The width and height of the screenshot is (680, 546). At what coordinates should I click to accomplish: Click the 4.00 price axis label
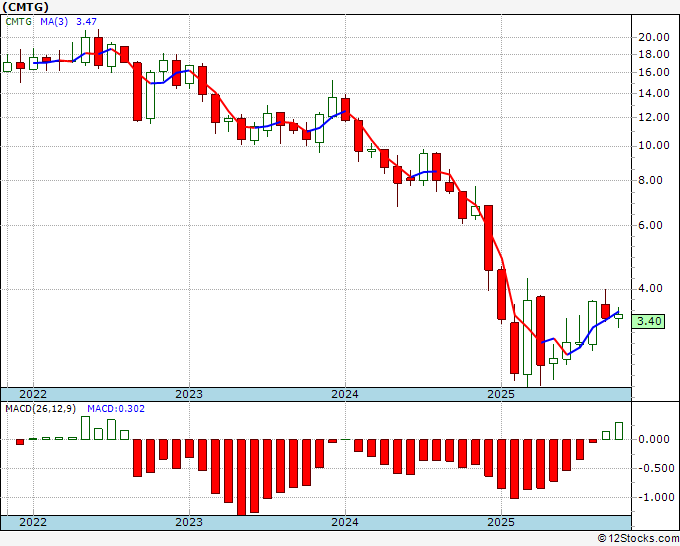click(651, 288)
